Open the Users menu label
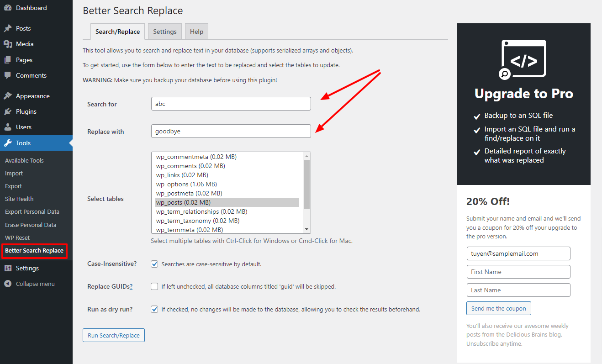Screen dimensions: 602x364 (x=24, y=127)
